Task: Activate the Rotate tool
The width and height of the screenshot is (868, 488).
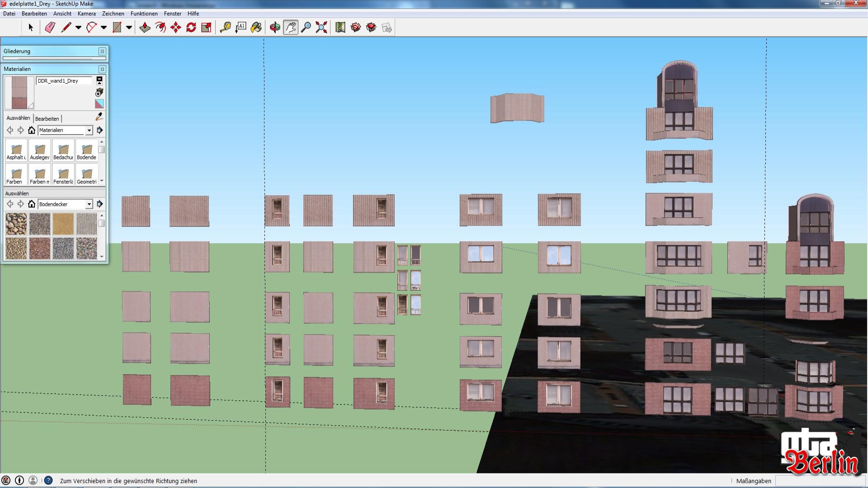Action: coord(191,28)
